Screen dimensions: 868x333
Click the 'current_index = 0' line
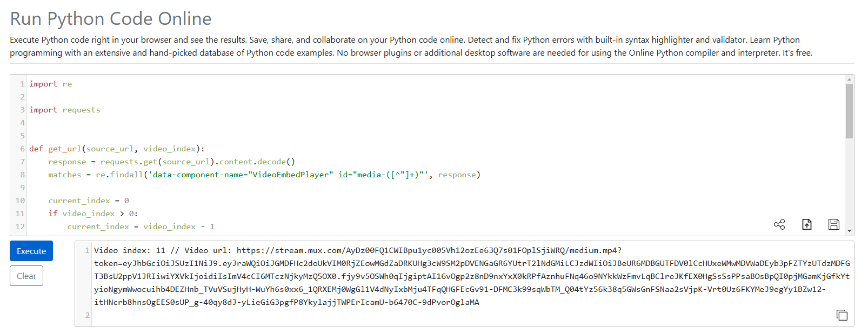(x=89, y=201)
